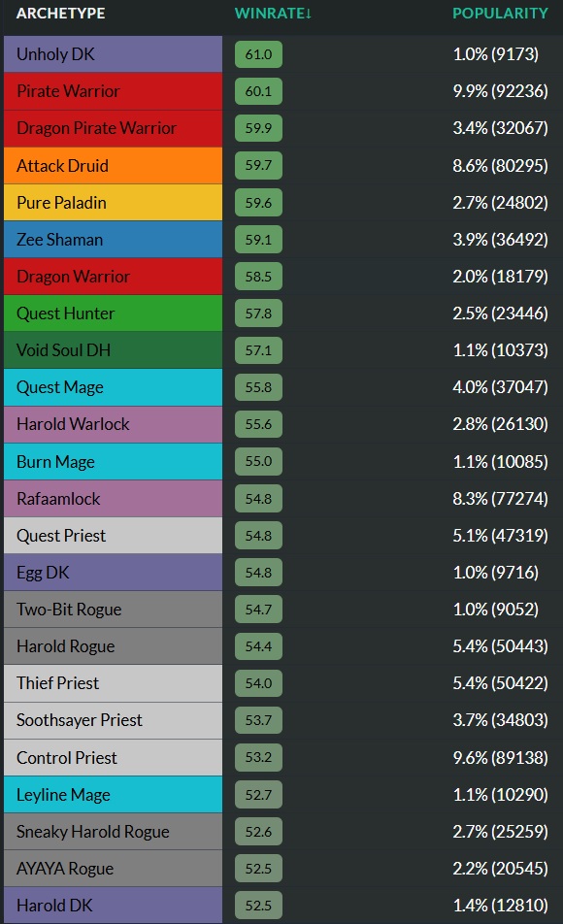The height and width of the screenshot is (924, 563).
Task: Open Dragon Pirate Warrior archetype
Action: pyautogui.click(x=114, y=128)
